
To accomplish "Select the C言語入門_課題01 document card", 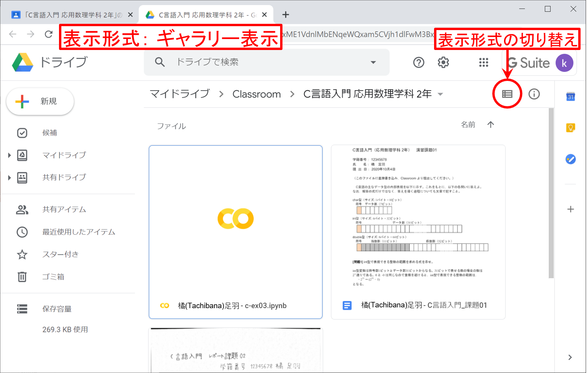I will coord(418,232).
